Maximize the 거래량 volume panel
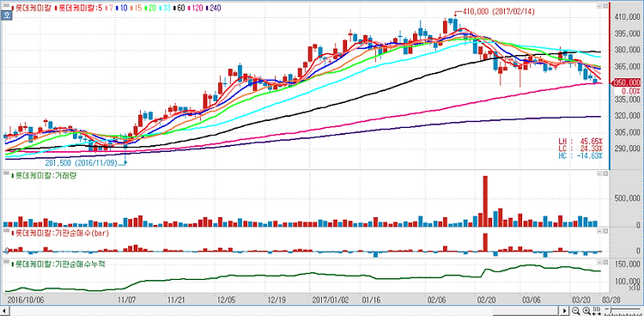 605,174
